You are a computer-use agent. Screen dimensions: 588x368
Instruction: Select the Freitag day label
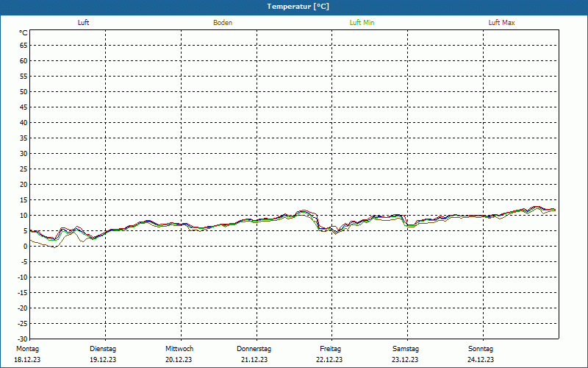pos(330,349)
